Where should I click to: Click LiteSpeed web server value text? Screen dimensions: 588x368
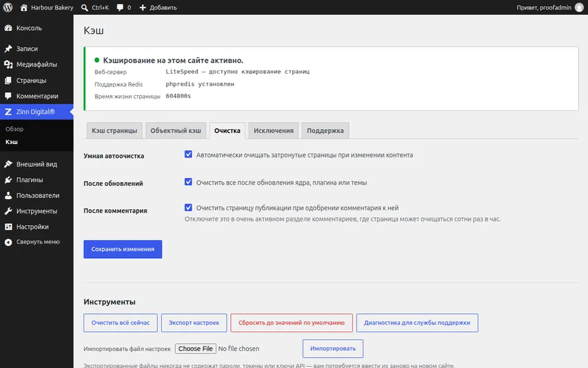tap(238, 72)
